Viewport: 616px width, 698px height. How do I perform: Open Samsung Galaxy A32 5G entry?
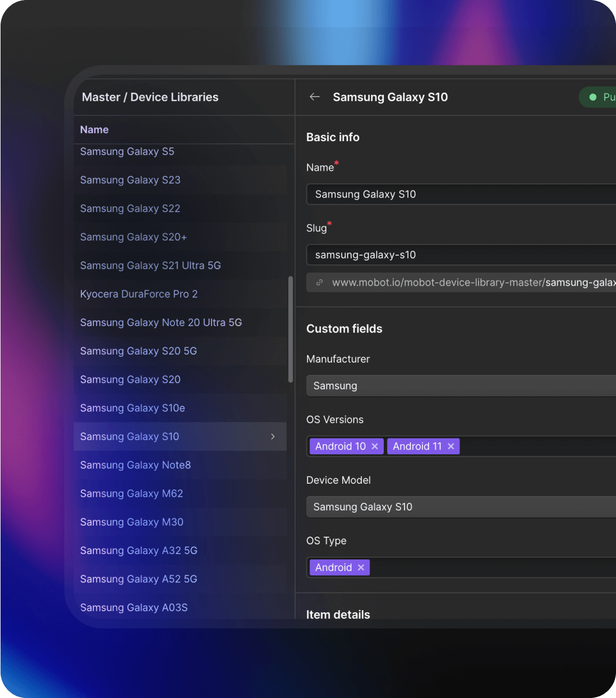tap(180, 550)
